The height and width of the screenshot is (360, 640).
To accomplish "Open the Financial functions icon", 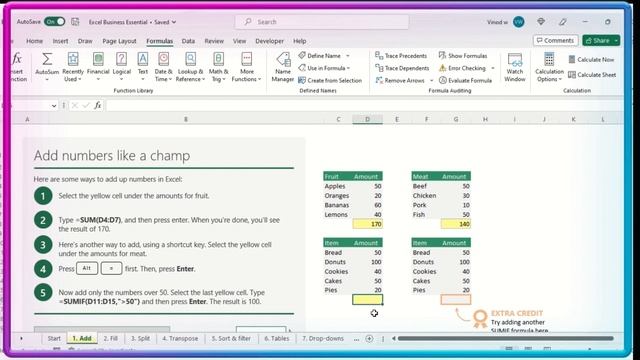I will click(x=98, y=59).
